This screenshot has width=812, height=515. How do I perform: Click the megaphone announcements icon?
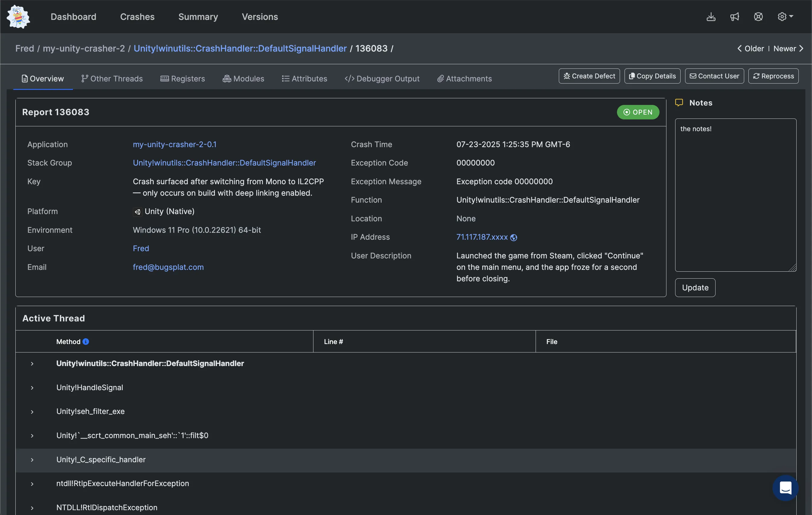point(735,17)
